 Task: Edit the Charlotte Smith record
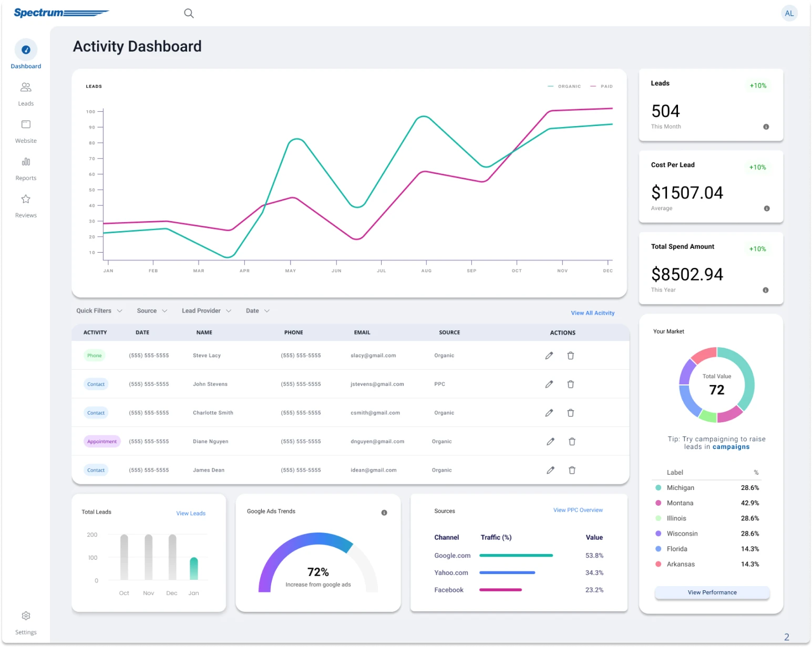549,413
